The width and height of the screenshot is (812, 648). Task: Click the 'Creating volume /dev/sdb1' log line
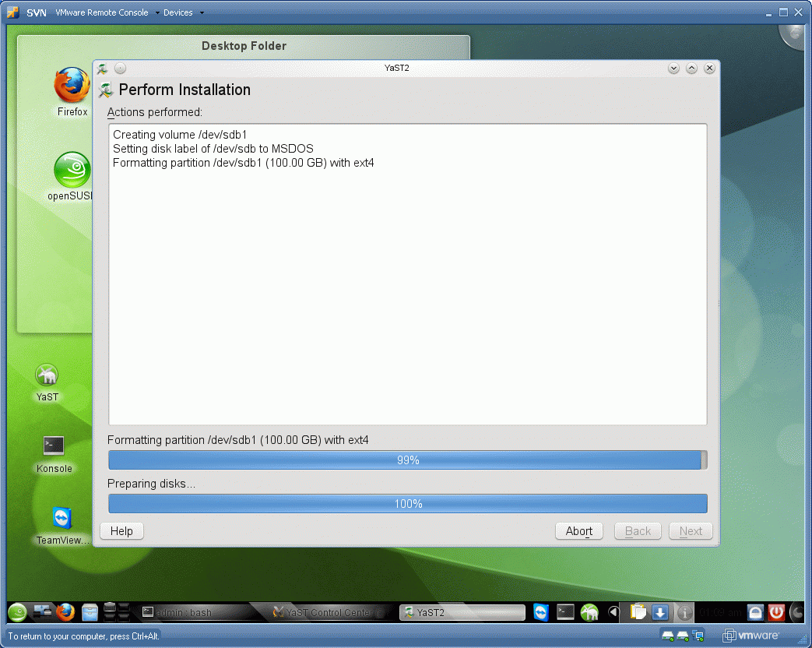[x=180, y=135]
